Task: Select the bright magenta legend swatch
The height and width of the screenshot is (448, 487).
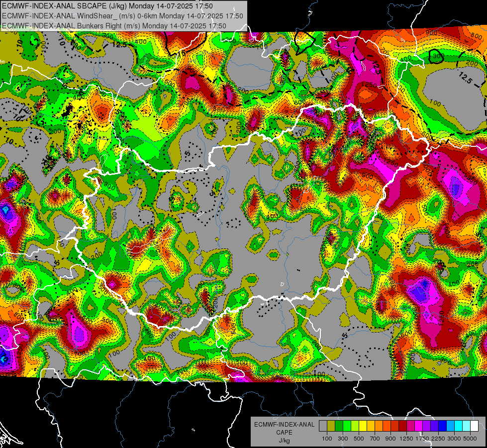Action: point(419,426)
